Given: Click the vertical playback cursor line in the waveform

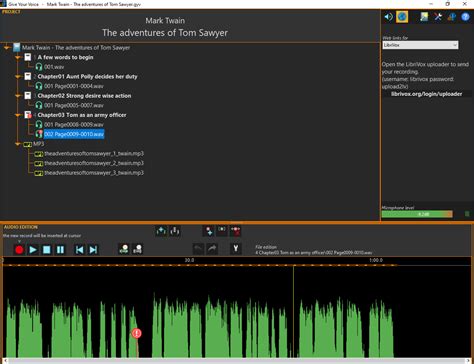Looking at the screenshot, I should [x=293, y=312].
